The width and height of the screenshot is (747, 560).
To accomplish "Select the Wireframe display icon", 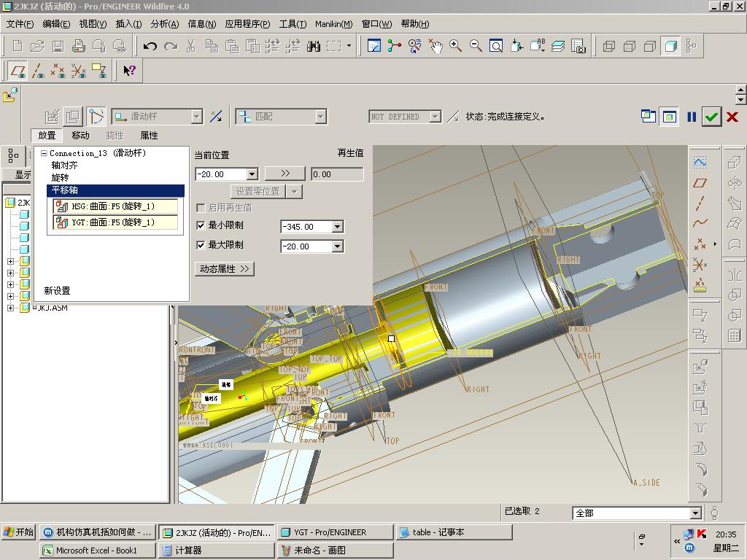I will pos(609,46).
